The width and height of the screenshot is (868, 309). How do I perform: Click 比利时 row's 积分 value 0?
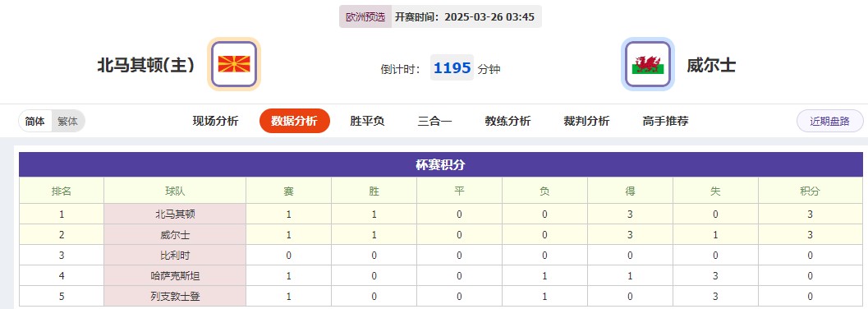coord(810,256)
